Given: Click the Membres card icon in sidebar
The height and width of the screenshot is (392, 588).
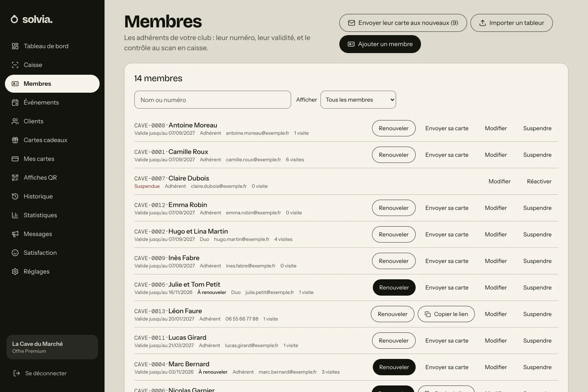Looking at the screenshot, I should (15, 84).
